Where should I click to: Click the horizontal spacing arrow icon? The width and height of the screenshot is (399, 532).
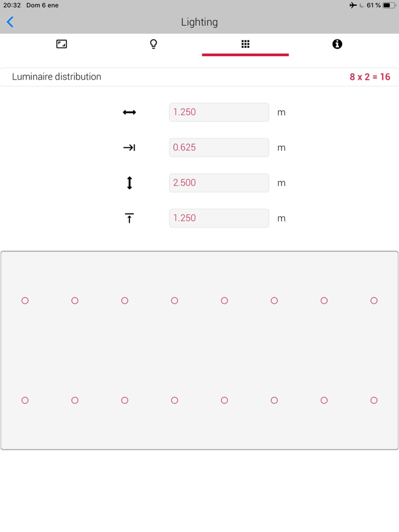coord(130,112)
